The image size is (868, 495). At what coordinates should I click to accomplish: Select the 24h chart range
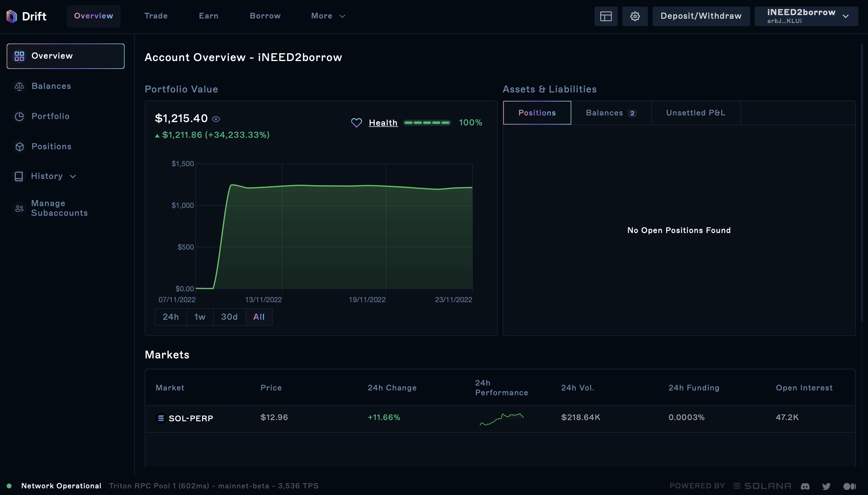click(x=171, y=317)
